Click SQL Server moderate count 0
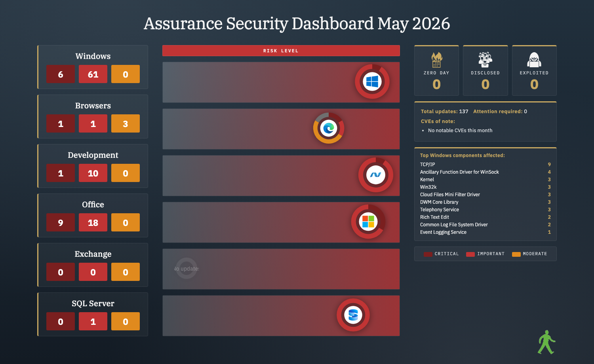594x364 pixels. [126, 321]
